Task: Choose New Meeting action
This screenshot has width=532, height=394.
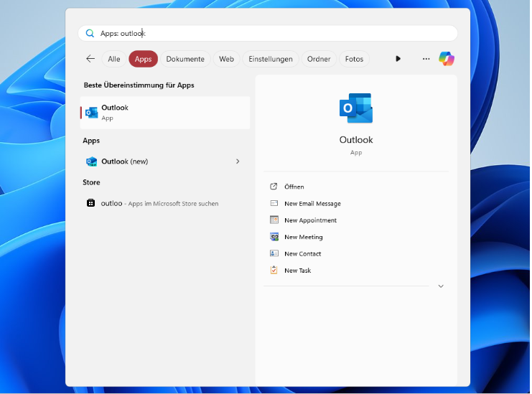Action: [303, 237]
